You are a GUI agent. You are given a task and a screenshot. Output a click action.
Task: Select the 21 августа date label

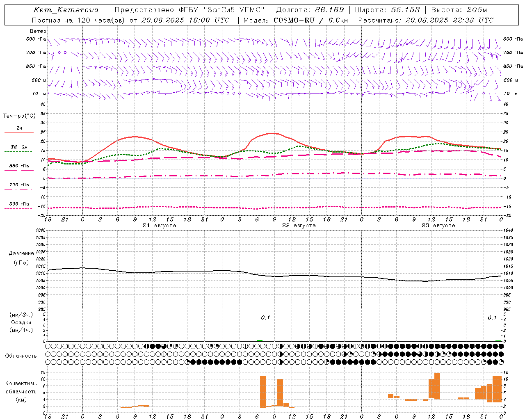pos(160,226)
